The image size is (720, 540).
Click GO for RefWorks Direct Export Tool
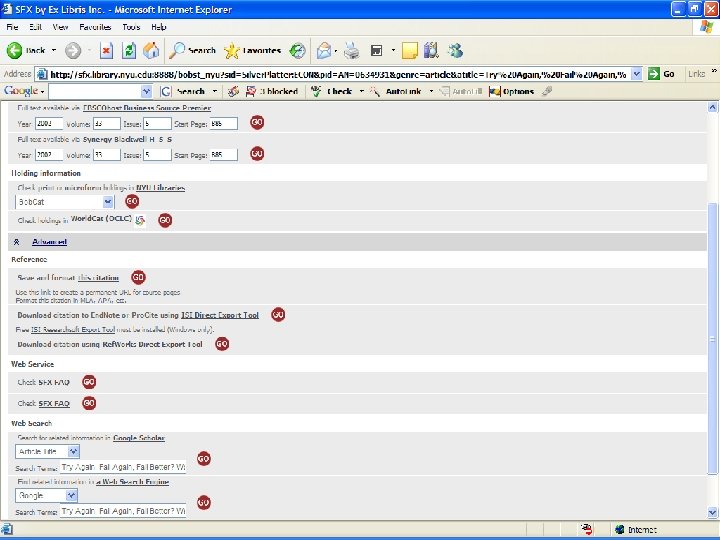point(222,344)
